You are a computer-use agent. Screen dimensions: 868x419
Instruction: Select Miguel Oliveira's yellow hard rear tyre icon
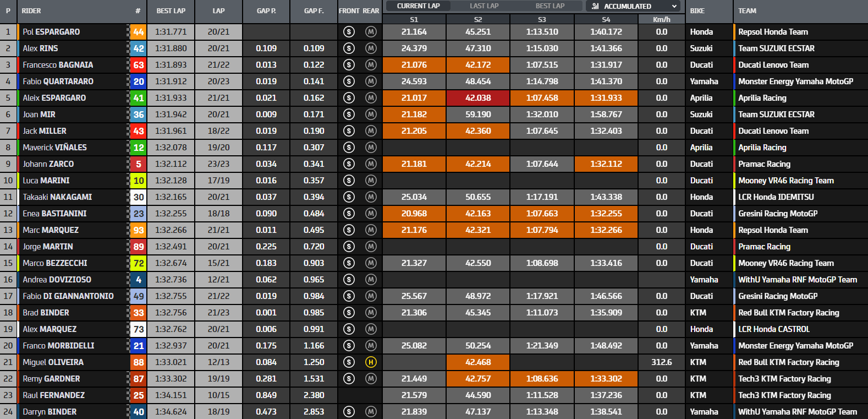coord(371,362)
